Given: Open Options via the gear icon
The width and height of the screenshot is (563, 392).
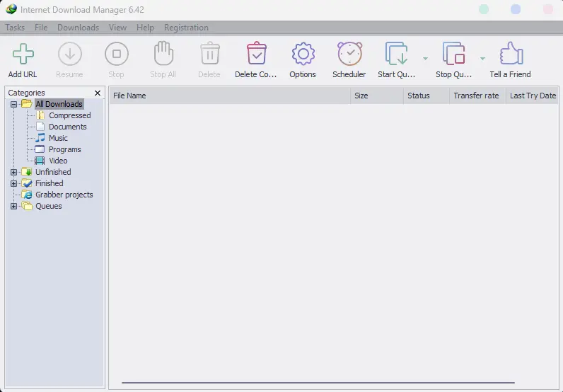Looking at the screenshot, I should pos(303,54).
